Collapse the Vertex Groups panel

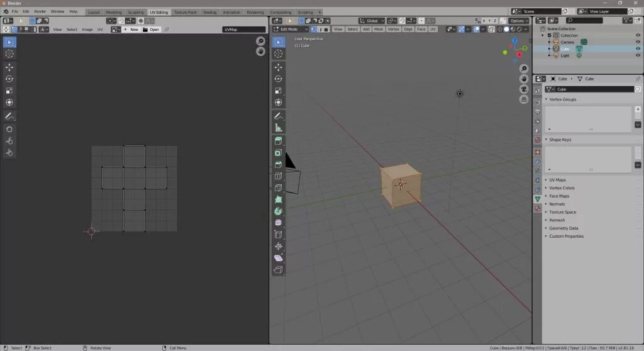(x=562, y=99)
